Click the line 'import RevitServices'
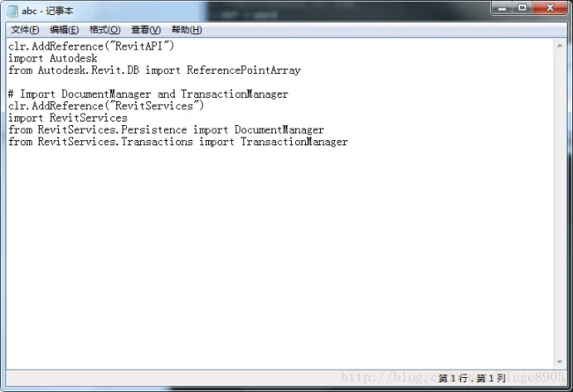This screenshot has height=392, width=573. (x=68, y=118)
